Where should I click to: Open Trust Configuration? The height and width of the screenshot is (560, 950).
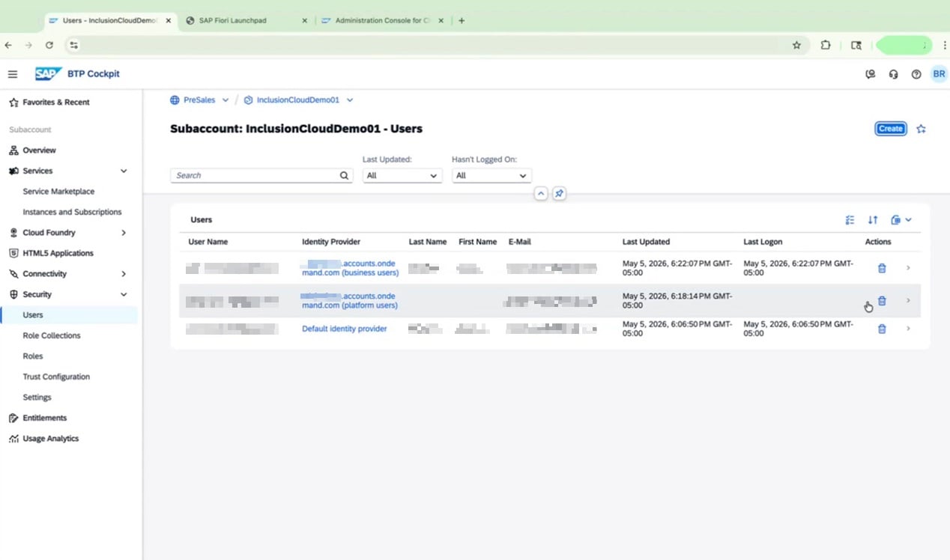(x=56, y=377)
